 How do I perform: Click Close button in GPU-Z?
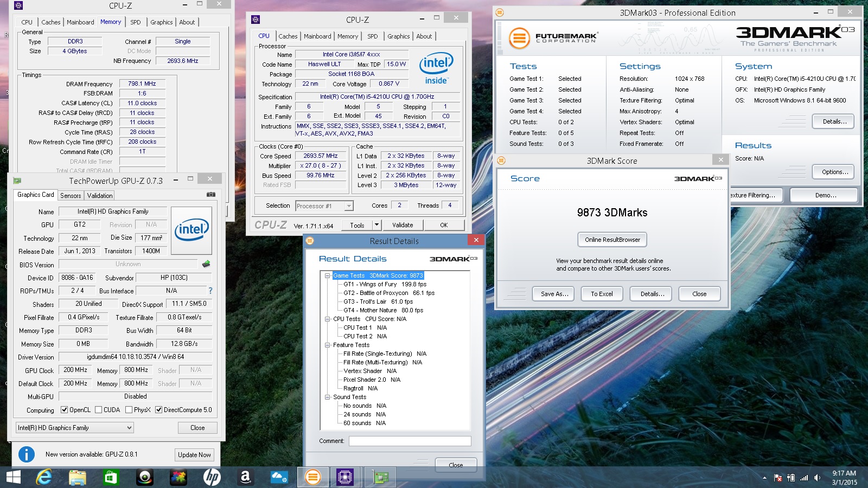click(197, 428)
